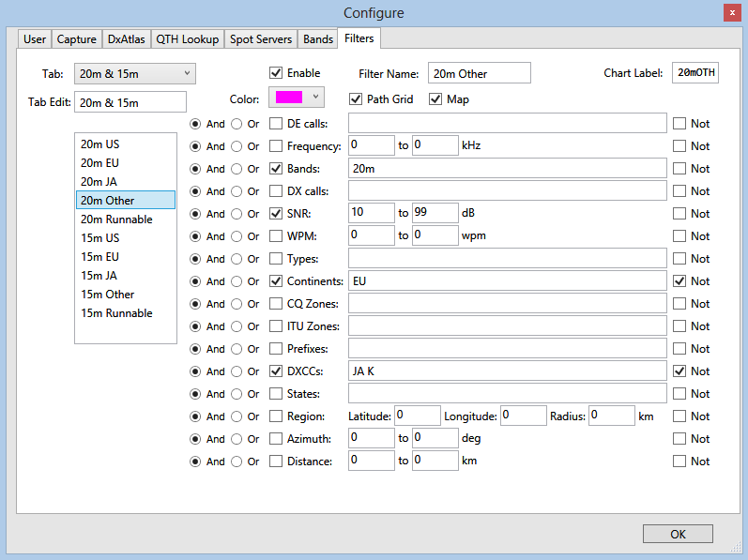Enable the ITU Zones filter checkbox
This screenshot has width=748, height=560.
[276, 326]
